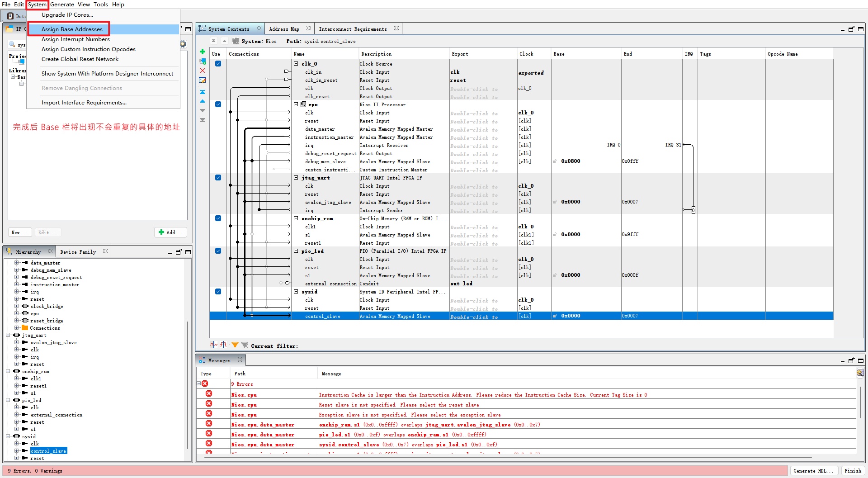
Task: Click the Add... button in IP Catalog
Action: [x=170, y=232]
